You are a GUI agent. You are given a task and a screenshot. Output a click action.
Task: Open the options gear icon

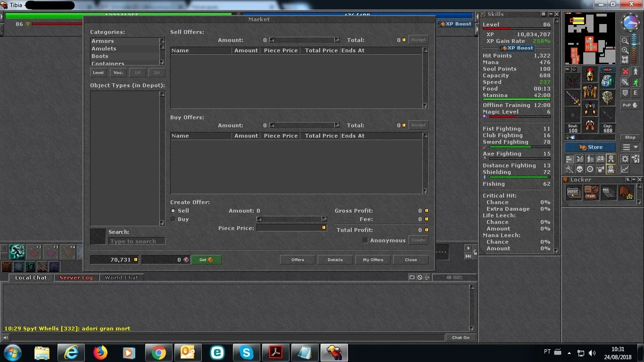click(625, 159)
